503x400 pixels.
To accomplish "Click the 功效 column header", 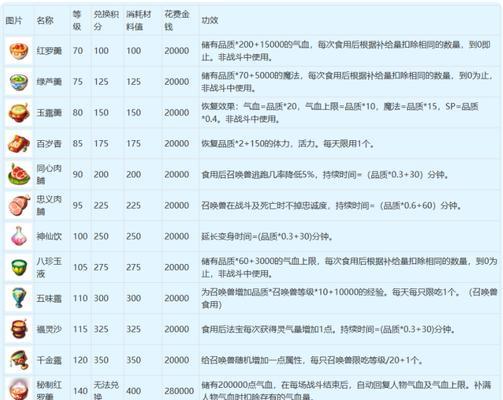I will 210,20.
